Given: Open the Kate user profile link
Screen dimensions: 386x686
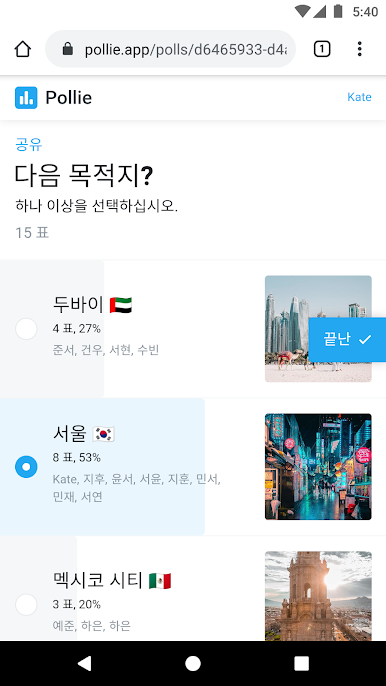Looking at the screenshot, I should 359,97.
